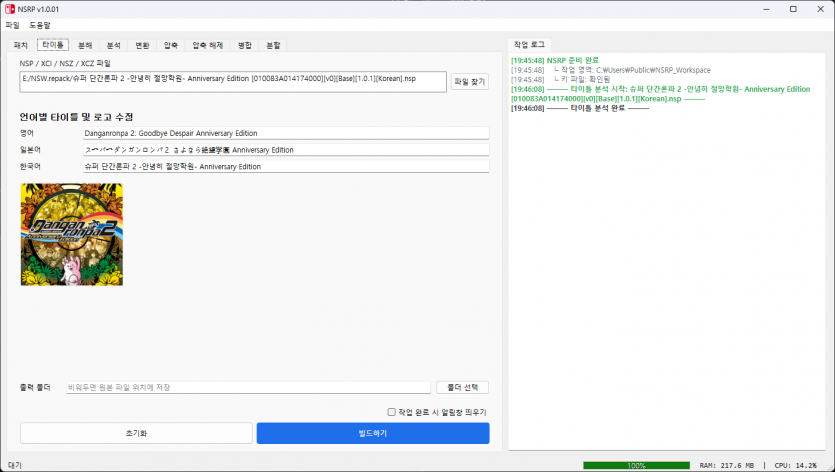The width and height of the screenshot is (835, 472).
Task: Click the blue 빌드하기 button
Action: (373, 433)
